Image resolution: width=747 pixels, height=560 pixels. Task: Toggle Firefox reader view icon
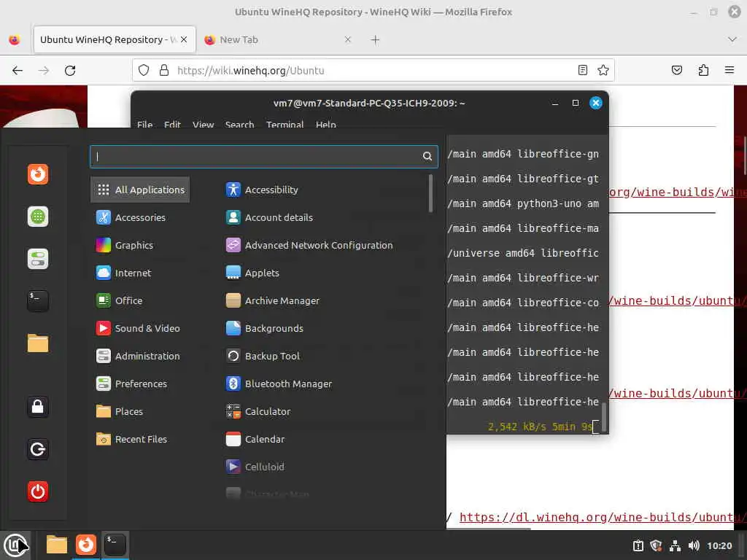(582, 71)
